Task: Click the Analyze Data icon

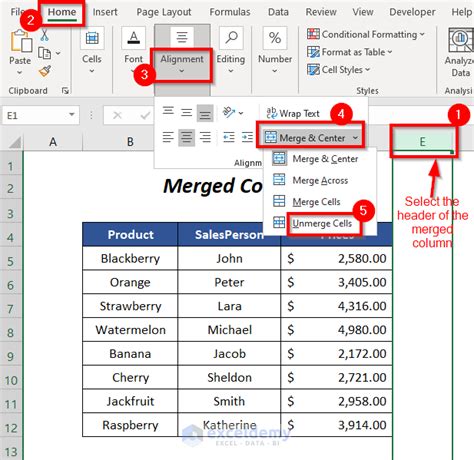Action: click(x=461, y=40)
